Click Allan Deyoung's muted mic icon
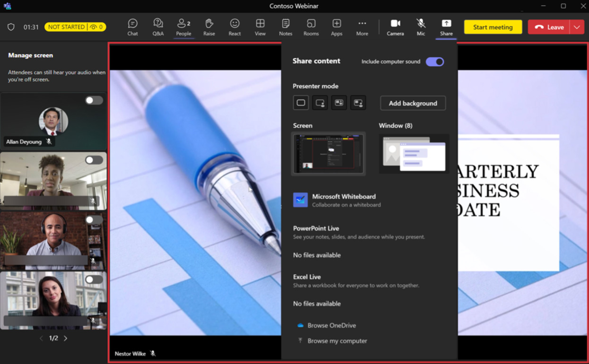589x364 pixels. 49,142
